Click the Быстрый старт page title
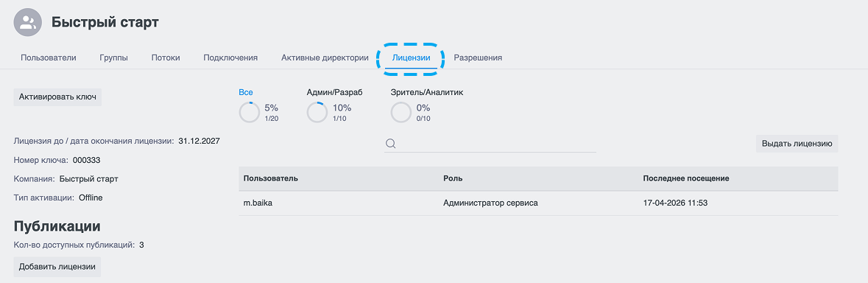The height and width of the screenshot is (283, 868). 105,23
